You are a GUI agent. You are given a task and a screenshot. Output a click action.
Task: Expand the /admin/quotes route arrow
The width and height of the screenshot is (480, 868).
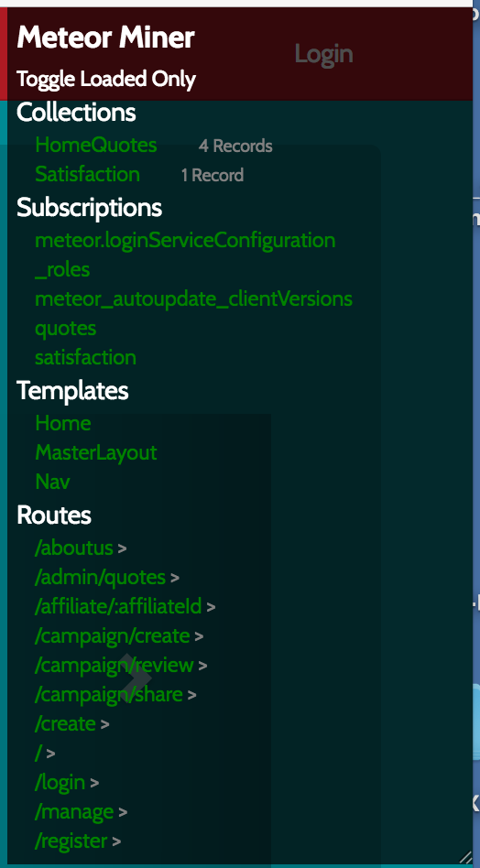(175, 579)
